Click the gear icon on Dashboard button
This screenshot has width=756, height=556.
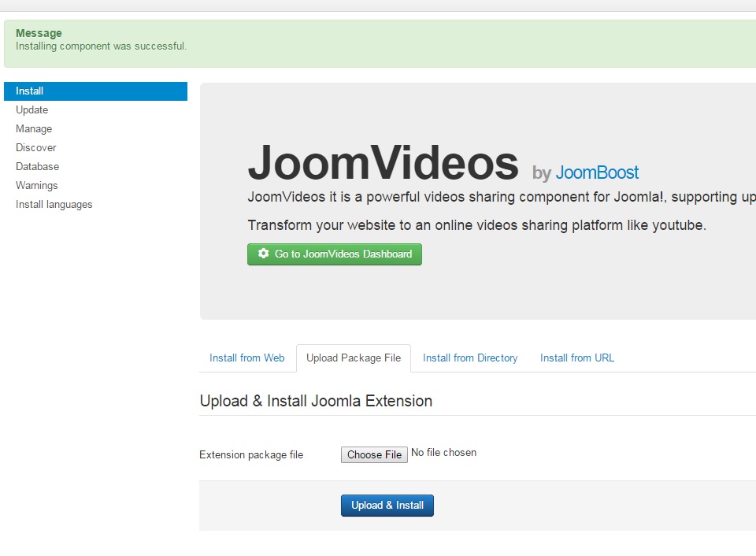[263, 253]
